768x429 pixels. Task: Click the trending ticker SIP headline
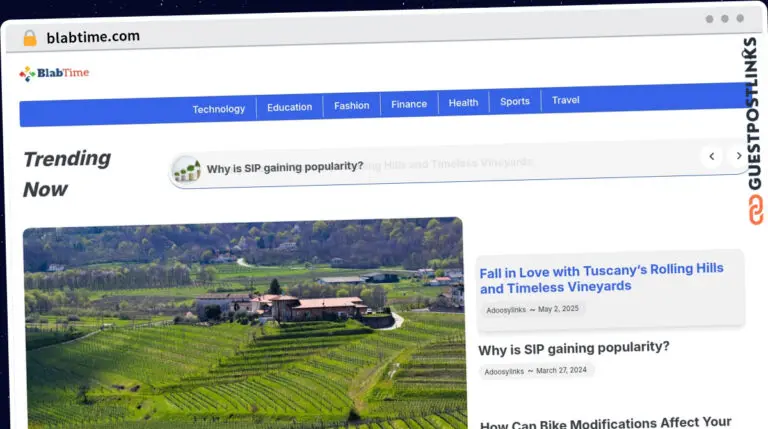coord(285,167)
